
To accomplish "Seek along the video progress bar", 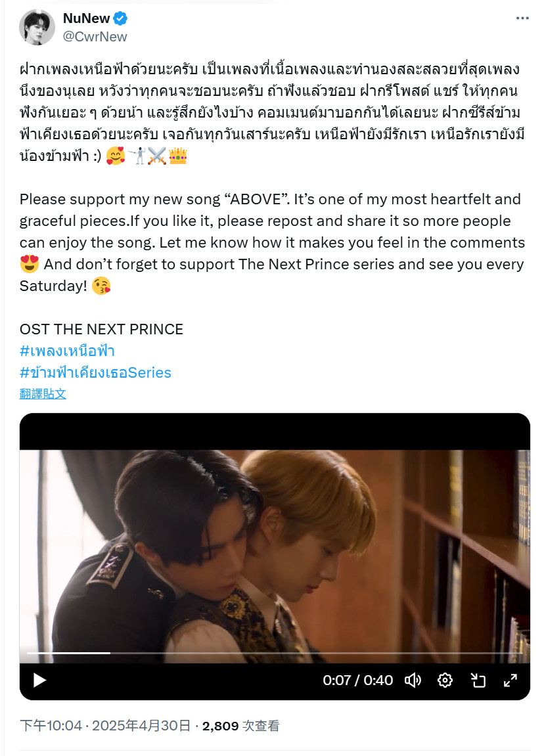I will tap(275, 653).
